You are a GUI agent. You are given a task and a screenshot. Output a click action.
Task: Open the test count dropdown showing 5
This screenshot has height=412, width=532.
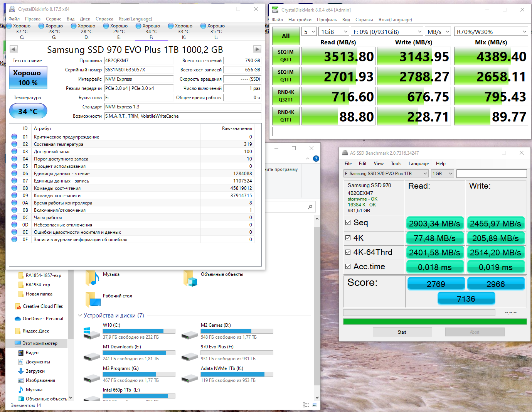click(310, 32)
